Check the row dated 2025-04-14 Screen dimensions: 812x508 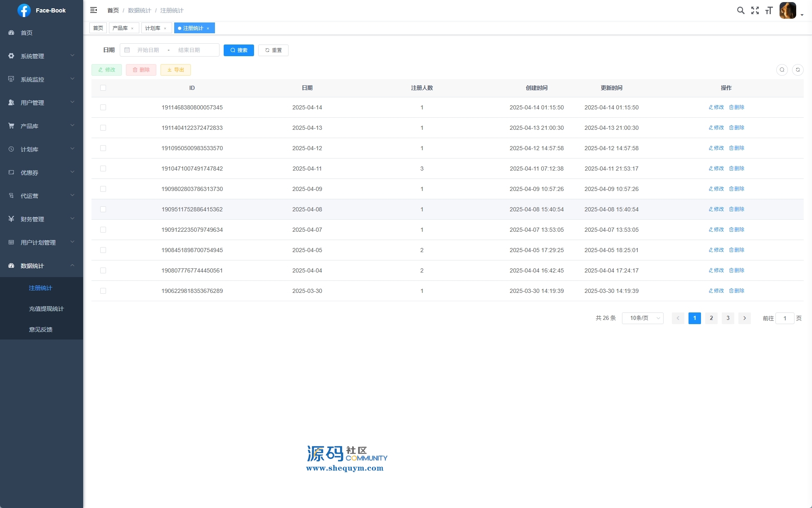click(103, 107)
